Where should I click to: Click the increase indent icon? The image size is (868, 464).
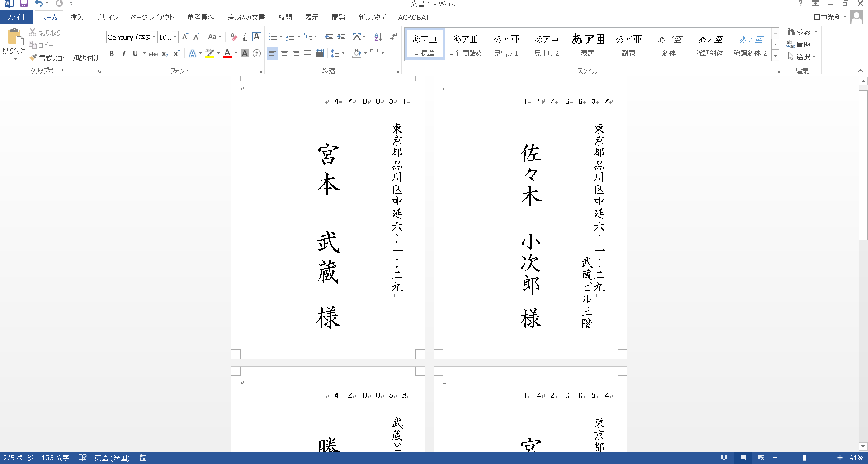click(x=341, y=37)
